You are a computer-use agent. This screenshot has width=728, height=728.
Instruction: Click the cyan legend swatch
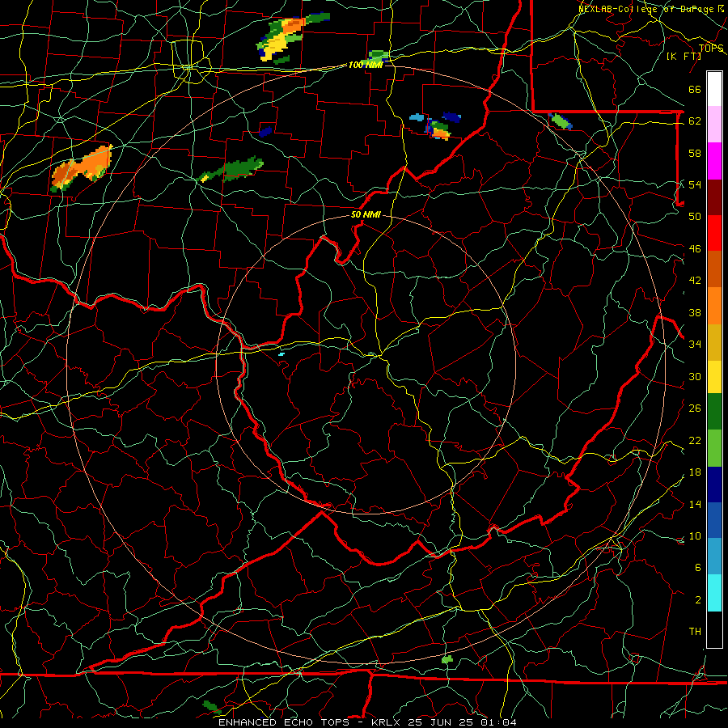tap(714, 592)
